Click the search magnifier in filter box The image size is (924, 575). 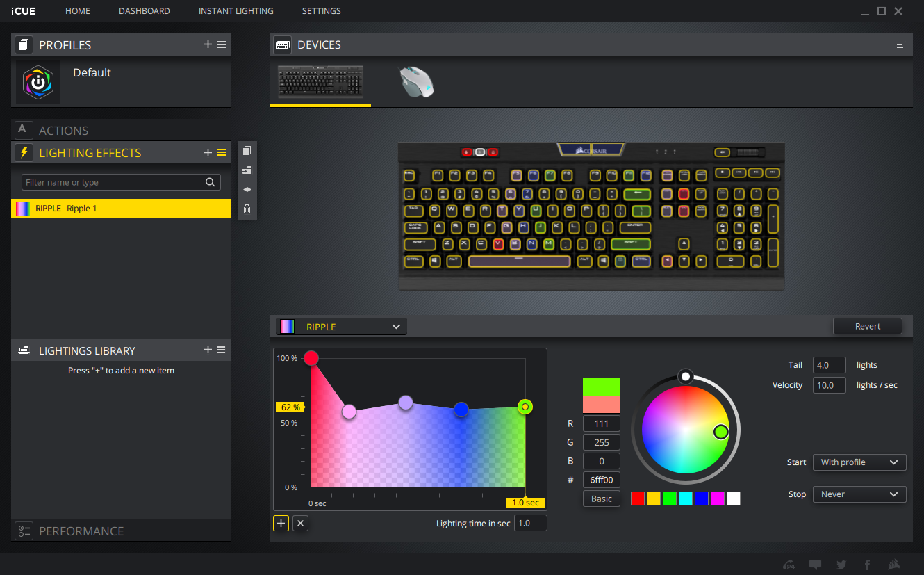(x=211, y=182)
